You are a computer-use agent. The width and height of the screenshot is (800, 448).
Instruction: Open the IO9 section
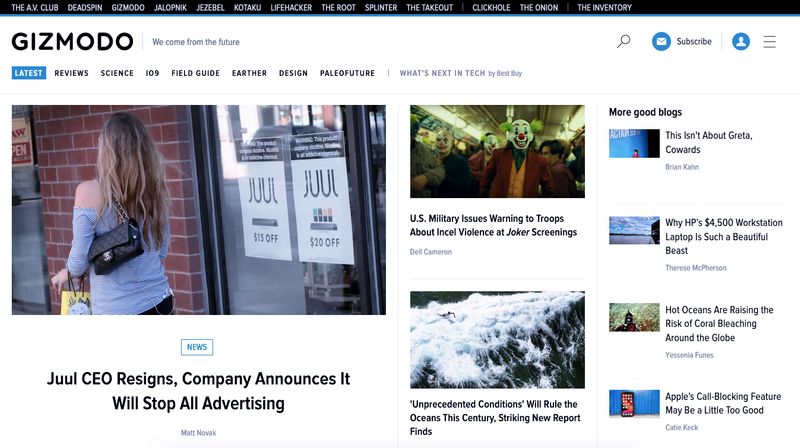[x=152, y=73]
